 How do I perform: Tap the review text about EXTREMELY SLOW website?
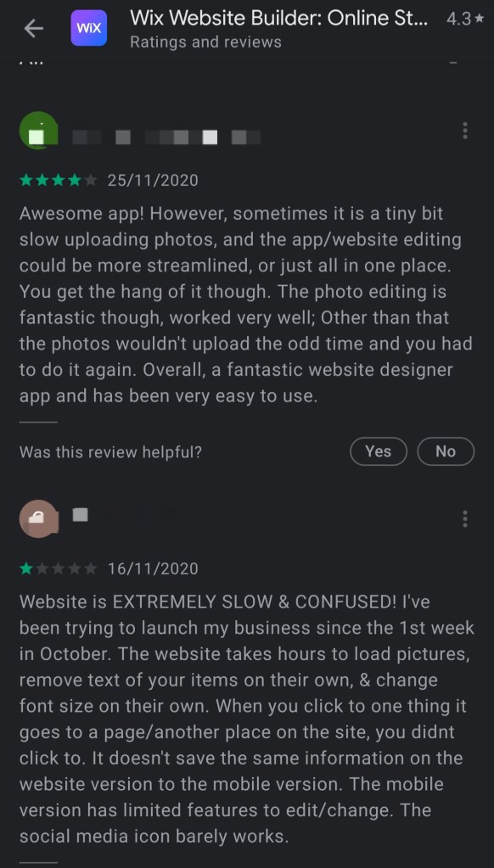(x=247, y=719)
